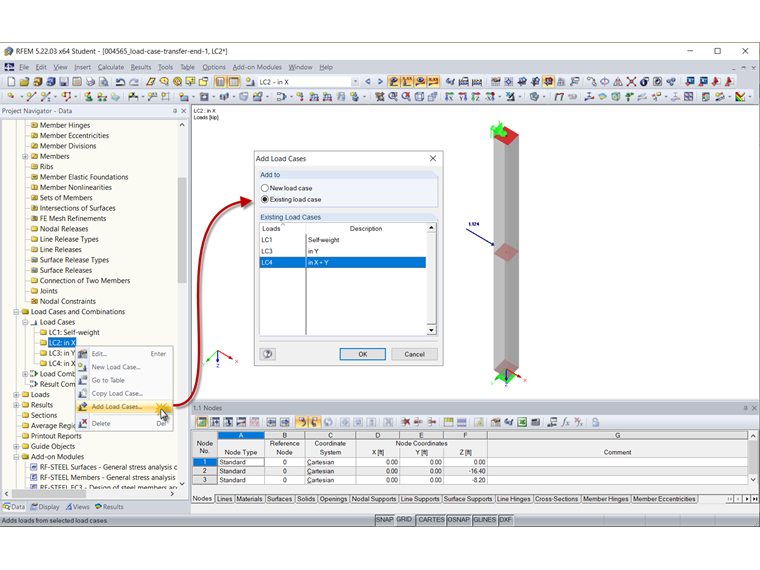760x570 pixels.
Task: Toggle GLINES in the status bar
Action: (x=484, y=520)
